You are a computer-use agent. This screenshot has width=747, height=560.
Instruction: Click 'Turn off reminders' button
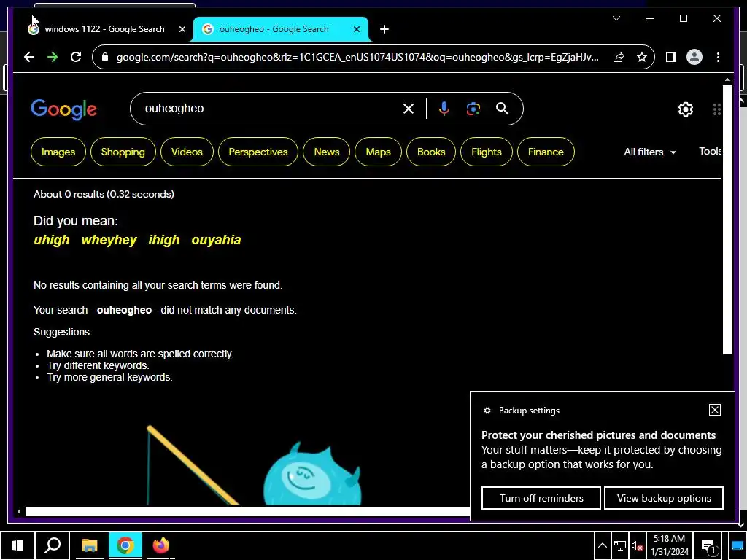tap(541, 498)
